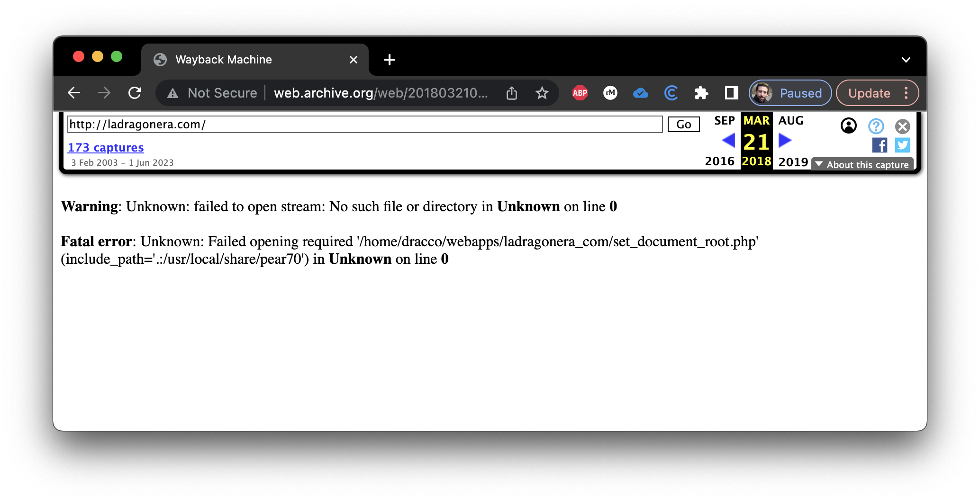This screenshot has height=501, width=980.
Task: Open a new browser tab
Action: (389, 60)
